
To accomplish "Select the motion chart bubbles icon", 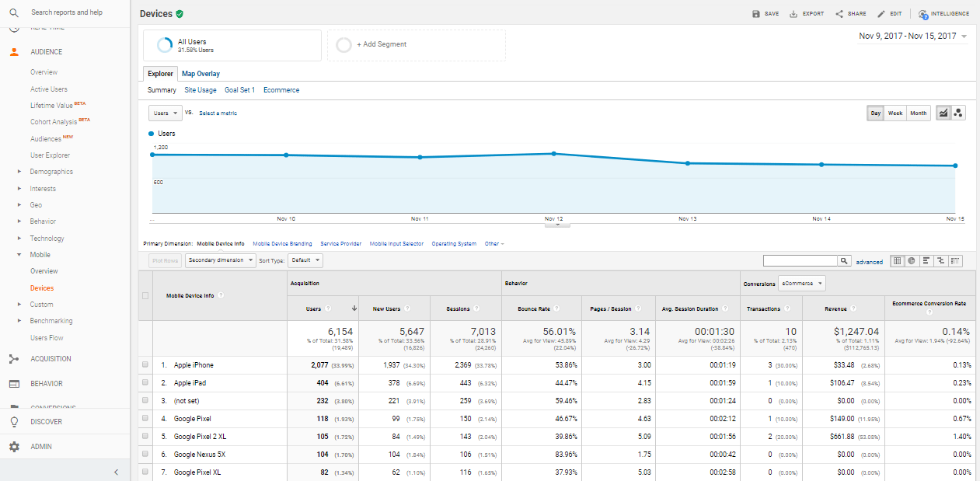I will click(x=958, y=113).
